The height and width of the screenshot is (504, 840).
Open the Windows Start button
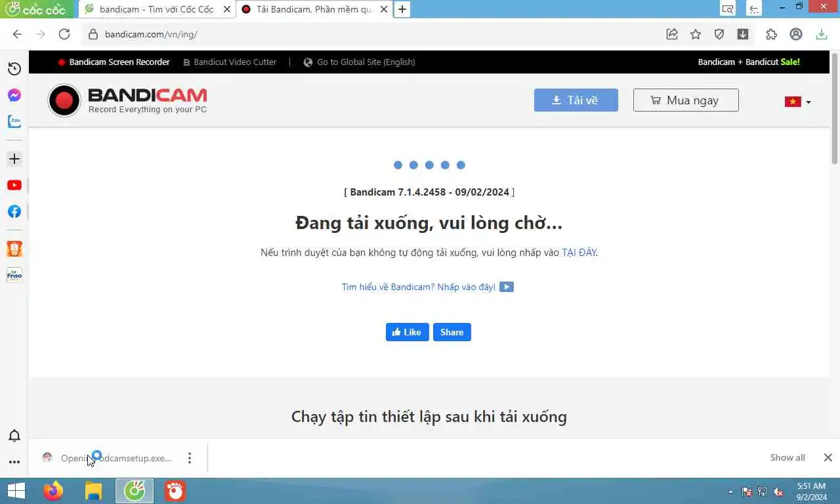[16, 491]
